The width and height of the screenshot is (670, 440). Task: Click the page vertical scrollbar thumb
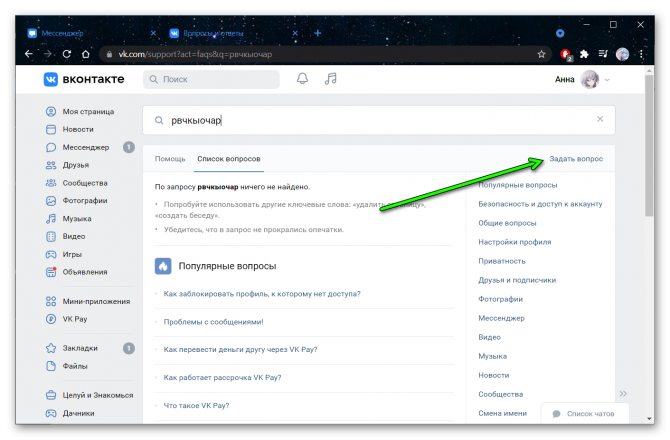(649, 145)
